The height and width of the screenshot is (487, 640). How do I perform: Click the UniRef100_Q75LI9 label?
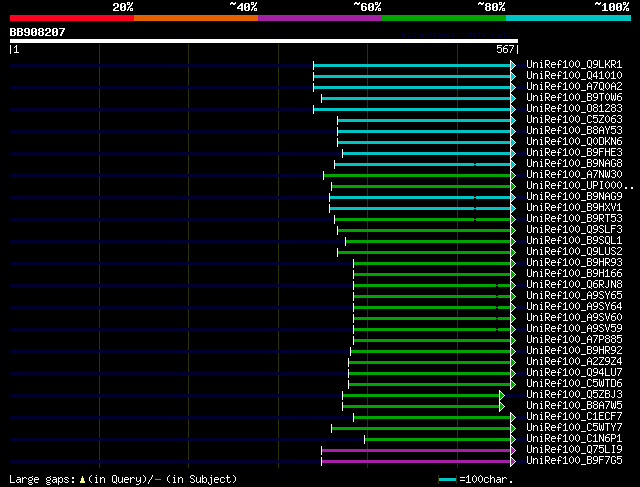574,450
